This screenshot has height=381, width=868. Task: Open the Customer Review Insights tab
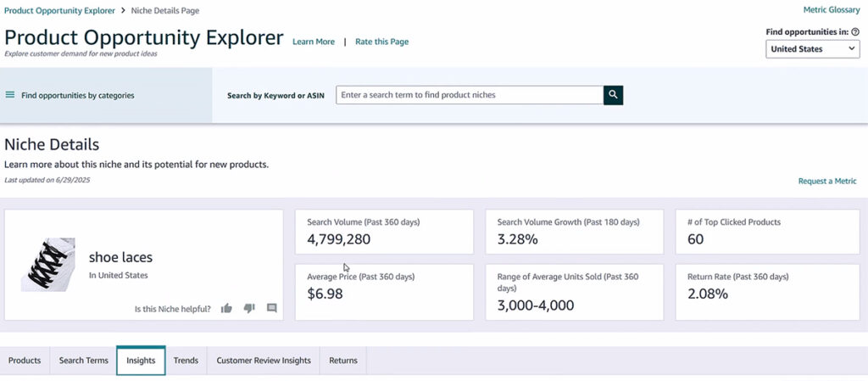(x=264, y=361)
